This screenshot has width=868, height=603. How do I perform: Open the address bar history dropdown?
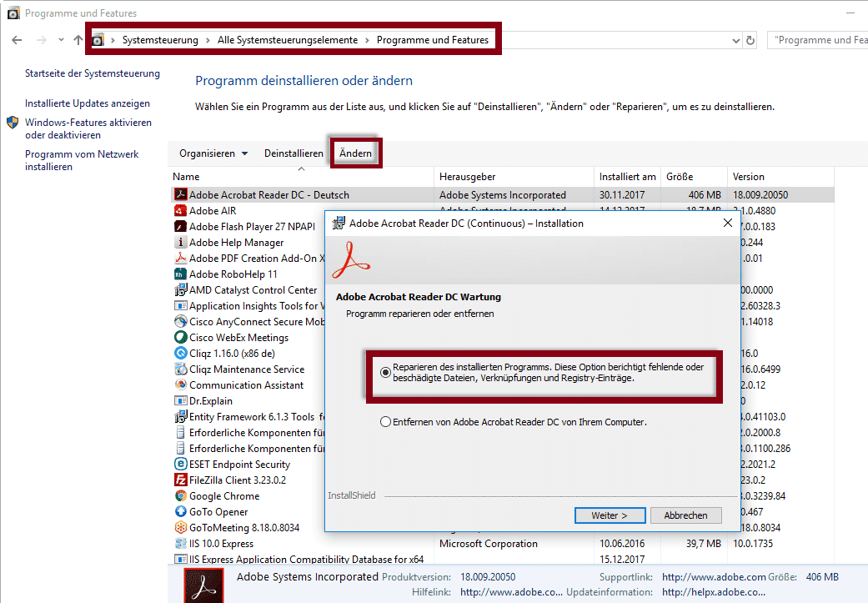point(735,40)
